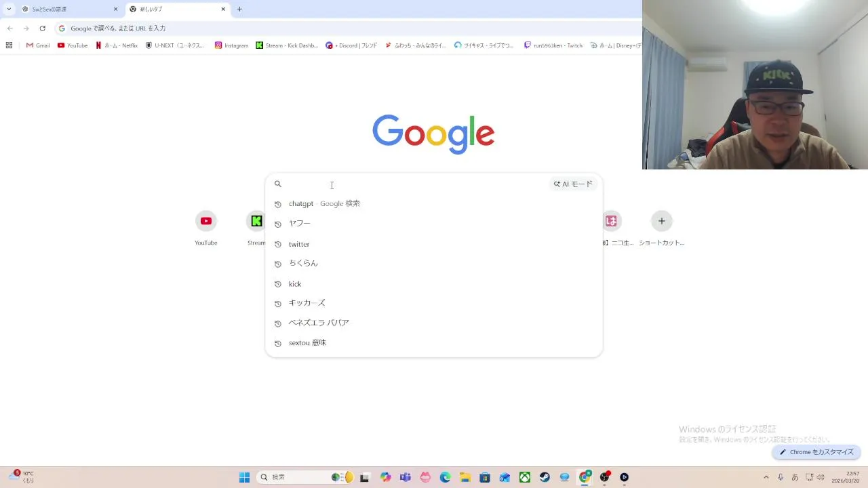Open the play-button app on taskbar

point(624,477)
